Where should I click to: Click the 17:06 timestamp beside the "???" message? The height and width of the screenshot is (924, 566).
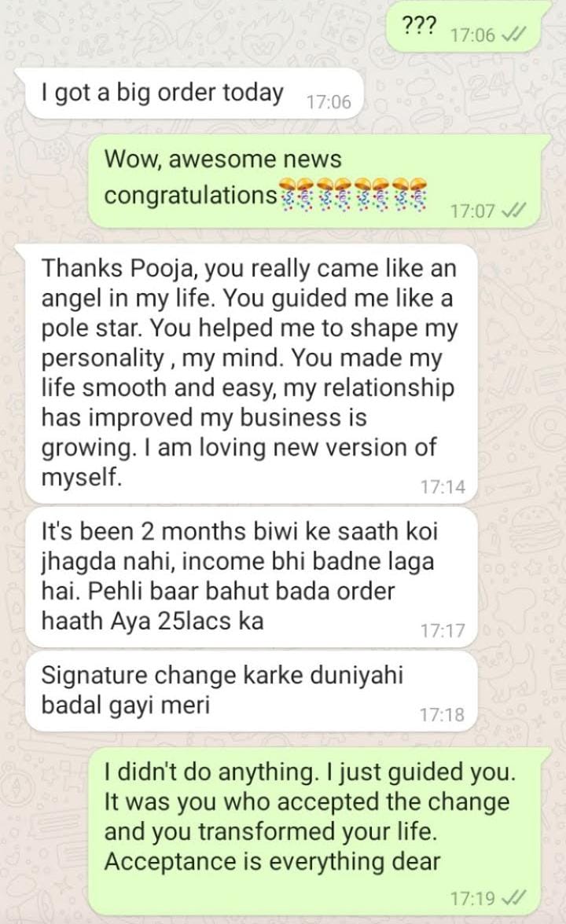click(473, 36)
